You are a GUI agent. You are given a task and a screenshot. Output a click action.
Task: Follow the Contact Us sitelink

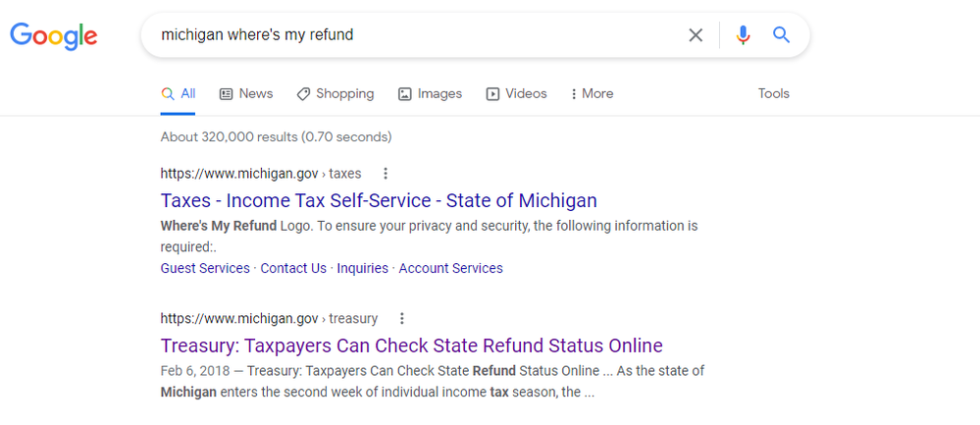293,268
